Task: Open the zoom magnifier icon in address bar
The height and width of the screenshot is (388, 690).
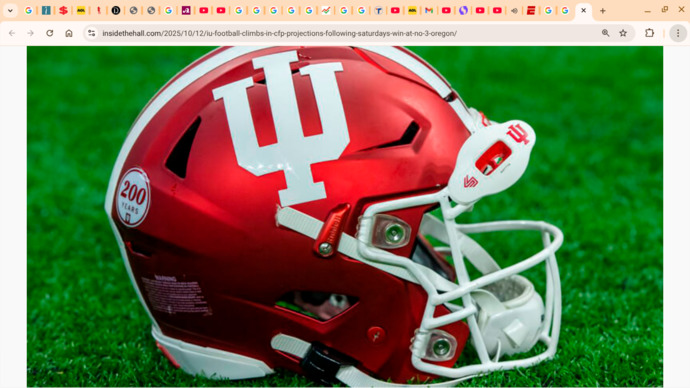Action: point(606,33)
